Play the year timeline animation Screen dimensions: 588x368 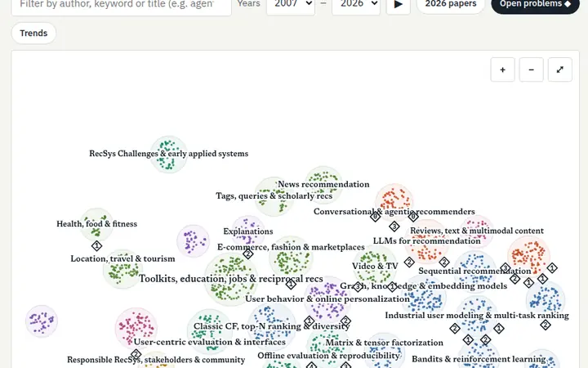pyautogui.click(x=399, y=5)
